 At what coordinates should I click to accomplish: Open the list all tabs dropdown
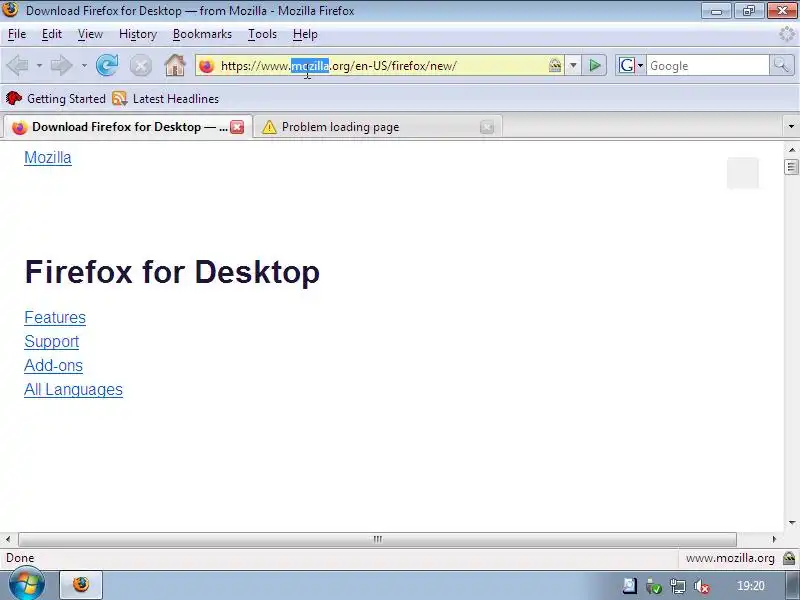791,126
